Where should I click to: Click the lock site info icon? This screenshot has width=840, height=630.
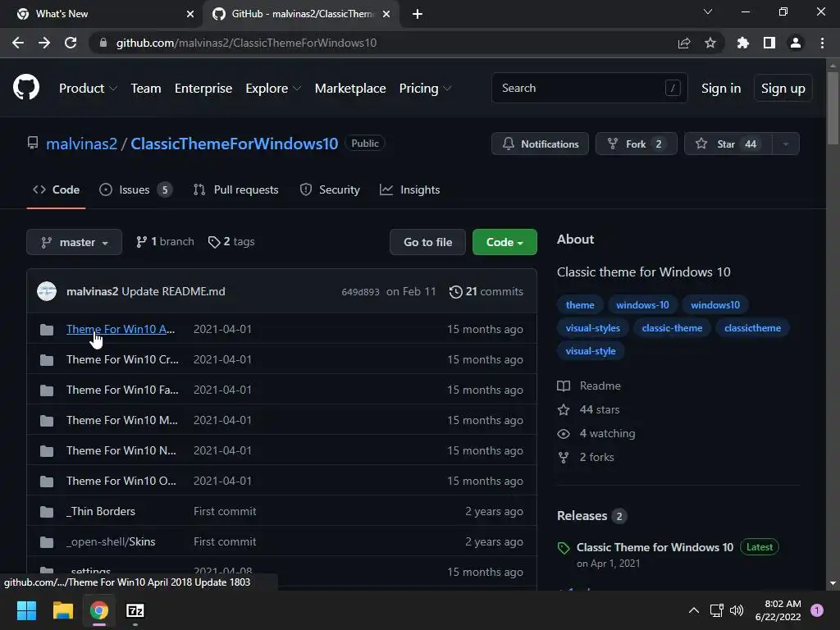tap(103, 43)
